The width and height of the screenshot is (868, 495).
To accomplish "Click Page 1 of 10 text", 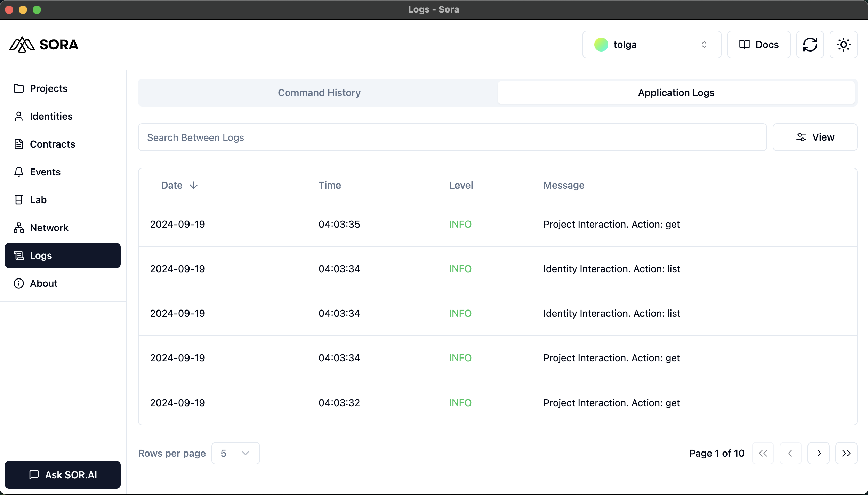I will coord(717,453).
